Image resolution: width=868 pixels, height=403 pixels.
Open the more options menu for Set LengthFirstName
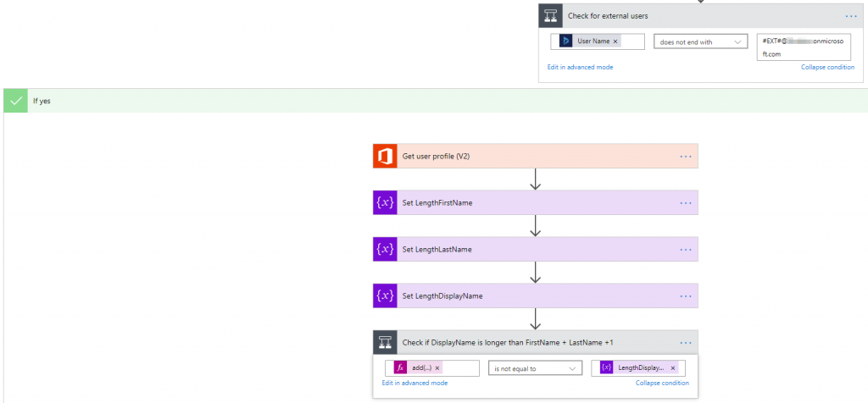686,202
